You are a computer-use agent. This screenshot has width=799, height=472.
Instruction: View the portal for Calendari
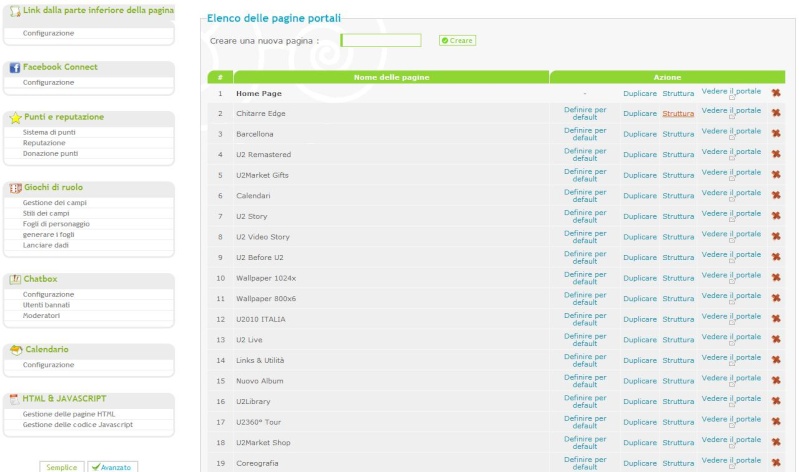click(x=731, y=193)
